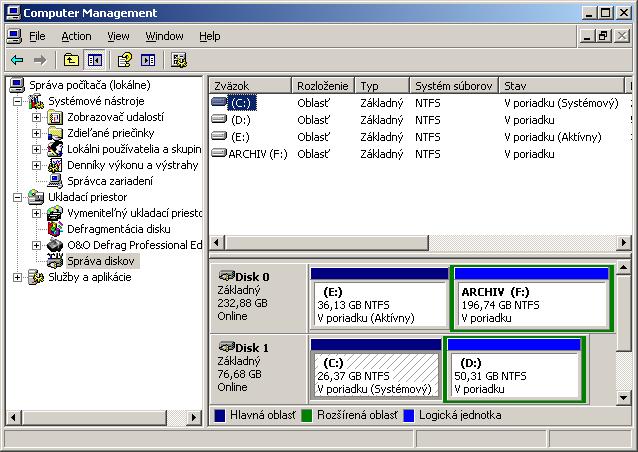The width and height of the screenshot is (638, 452).
Task: Expand the Zdieľané priečinky node
Action: pyautogui.click(x=37, y=133)
